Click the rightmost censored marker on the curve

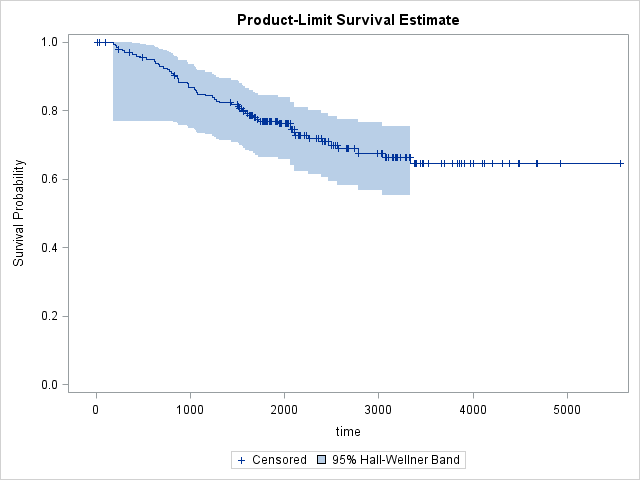[621, 163]
